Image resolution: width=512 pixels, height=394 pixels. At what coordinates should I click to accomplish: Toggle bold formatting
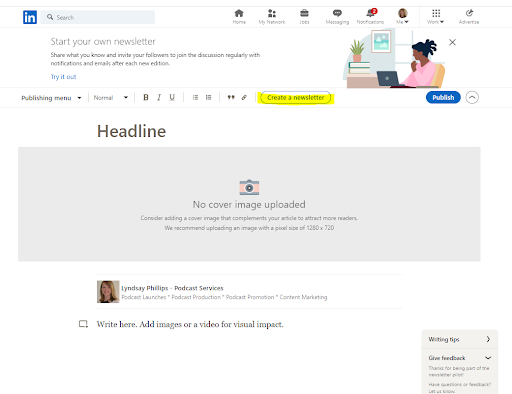tap(146, 97)
